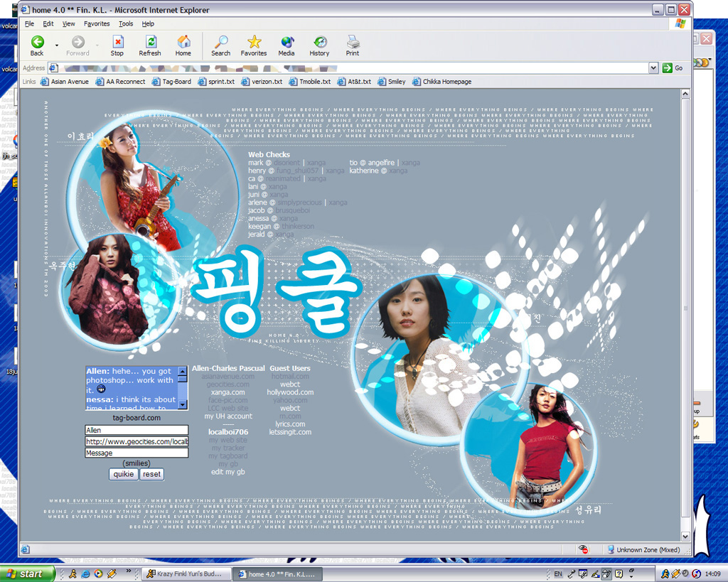
Task: Click the Message input field
Action: [x=136, y=453]
